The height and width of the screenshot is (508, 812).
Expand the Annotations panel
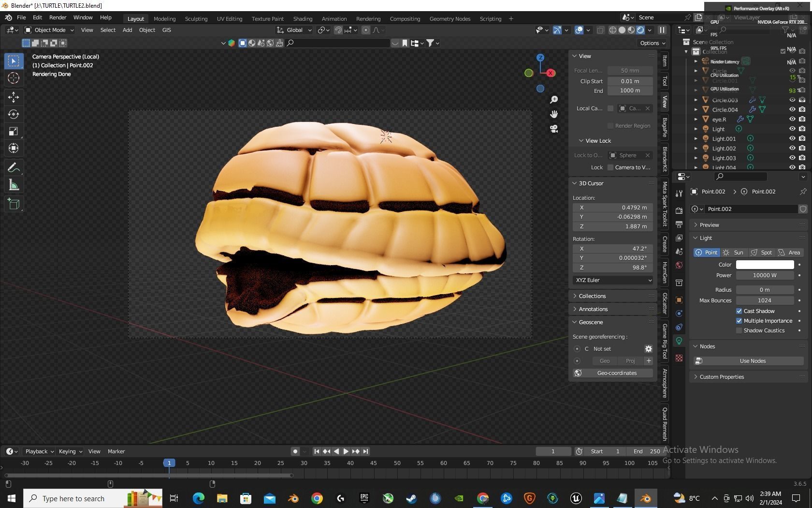coord(593,309)
